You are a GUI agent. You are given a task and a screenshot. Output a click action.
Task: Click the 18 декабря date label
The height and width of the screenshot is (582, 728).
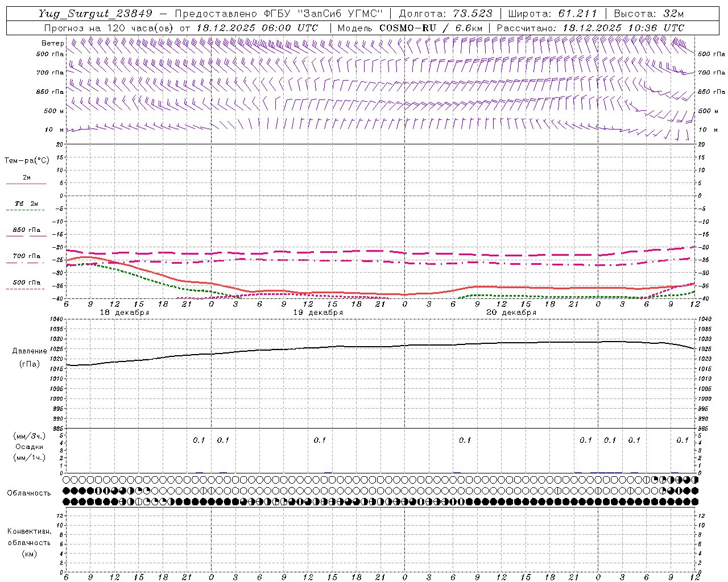tap(125, 313)
